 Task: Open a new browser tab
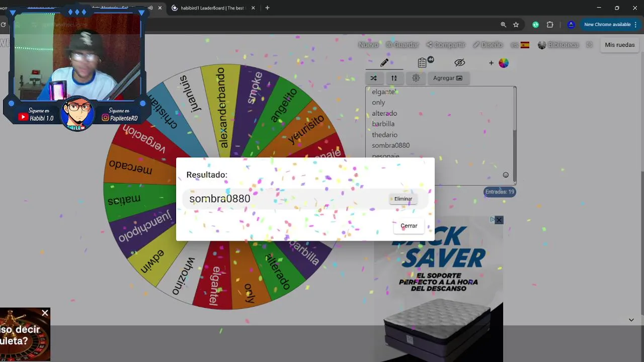point(267,8)
